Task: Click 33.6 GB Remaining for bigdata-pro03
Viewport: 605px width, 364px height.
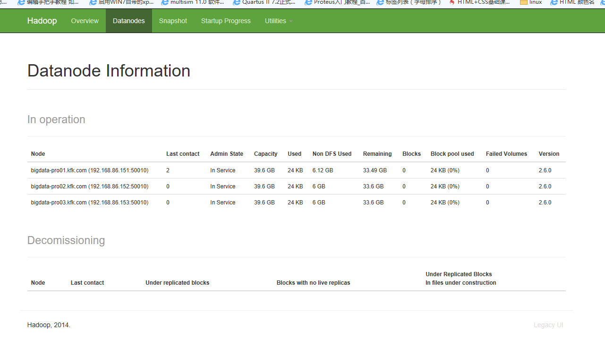Action: [x=374, y=203]
